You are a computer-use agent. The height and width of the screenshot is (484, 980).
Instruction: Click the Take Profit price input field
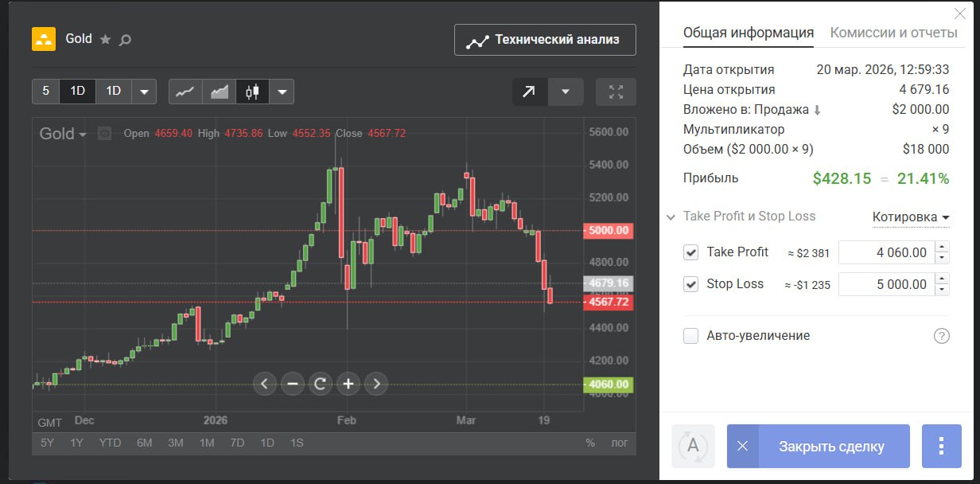click(886, 252)
